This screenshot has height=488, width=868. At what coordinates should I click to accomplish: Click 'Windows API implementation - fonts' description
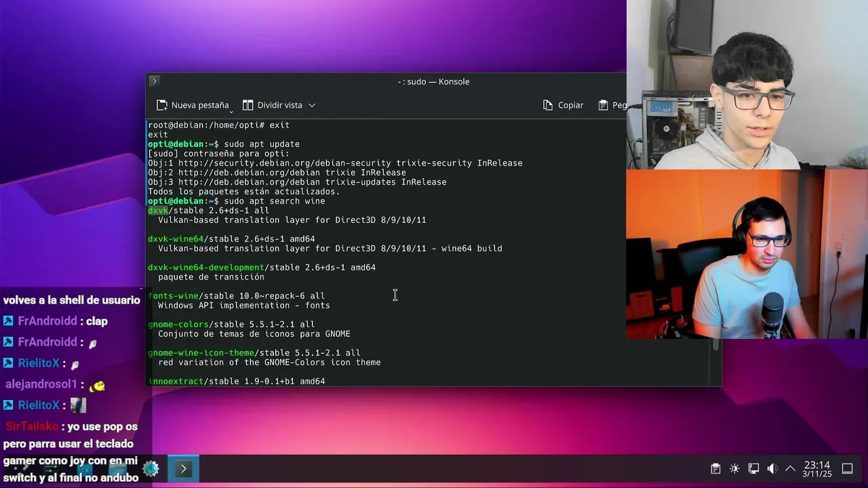click(x=244, y=306)
